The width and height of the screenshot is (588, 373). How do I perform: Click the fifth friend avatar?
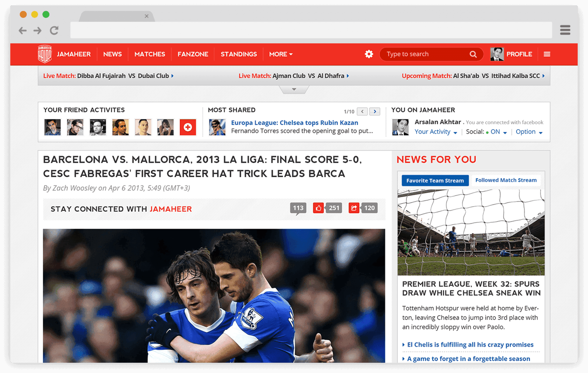143,127
